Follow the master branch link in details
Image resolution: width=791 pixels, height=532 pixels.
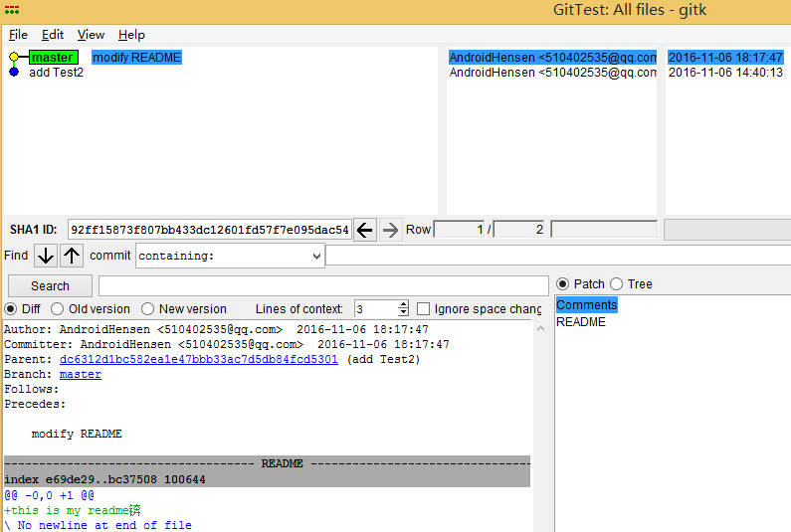point(81,374)
